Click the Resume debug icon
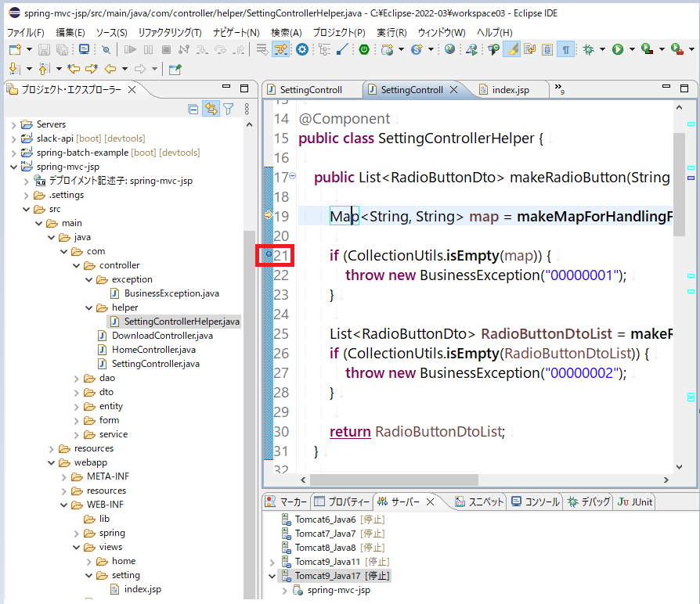The image size is (700, 604). 130,49
